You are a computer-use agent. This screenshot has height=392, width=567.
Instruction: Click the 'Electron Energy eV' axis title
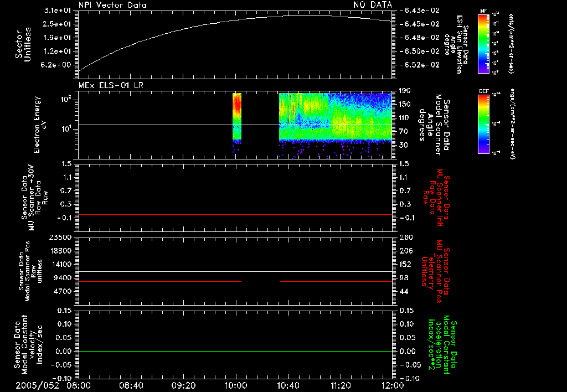[39, 125]
